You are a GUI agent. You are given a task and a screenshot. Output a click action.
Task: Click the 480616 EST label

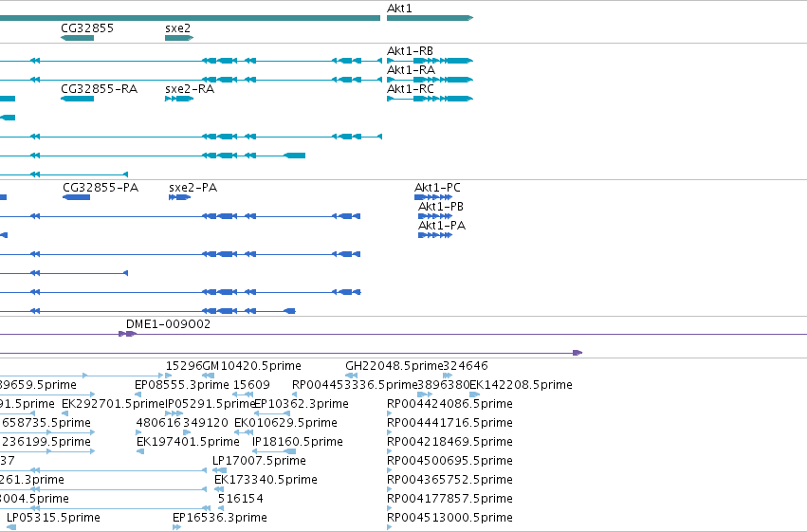point(158,423)
